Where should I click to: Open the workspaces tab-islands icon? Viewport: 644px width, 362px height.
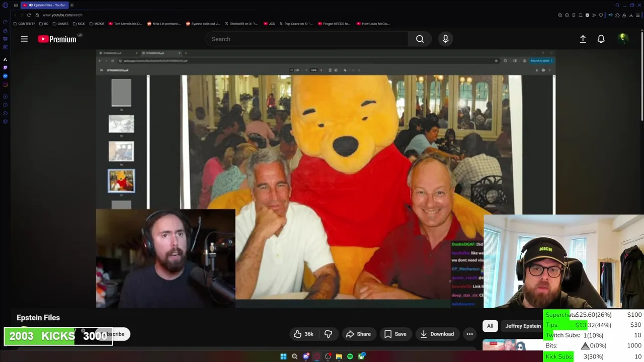point(16,5)
